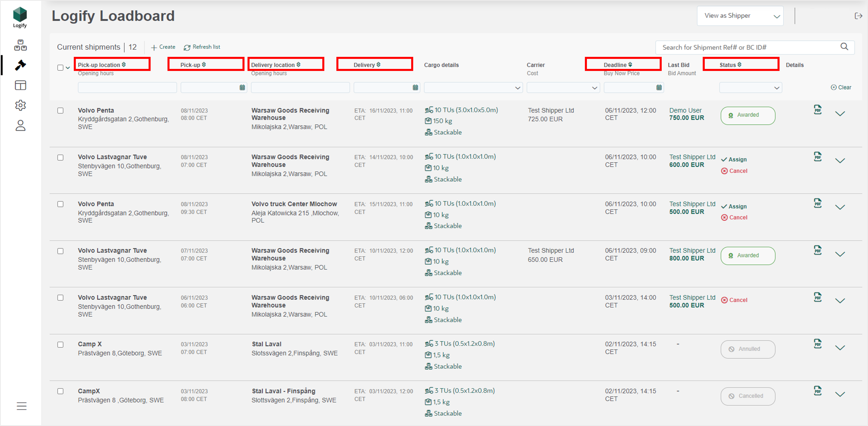Toggle the hamburger menu at sidebar bottom

(22, 406)
